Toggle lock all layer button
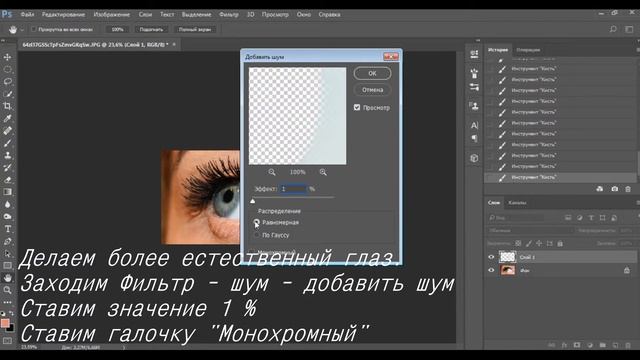The width and height of the screenshot is (640, 360). coord(560,244)
